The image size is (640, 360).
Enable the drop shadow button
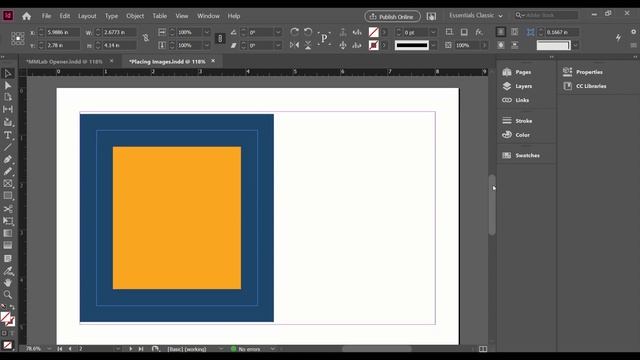tap(464, 32)
